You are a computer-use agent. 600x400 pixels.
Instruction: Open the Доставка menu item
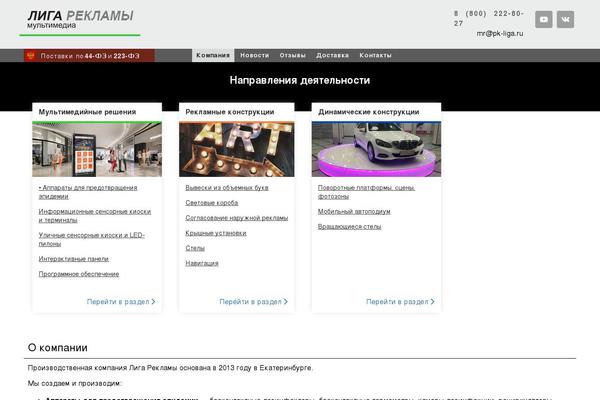pos(332,56)
